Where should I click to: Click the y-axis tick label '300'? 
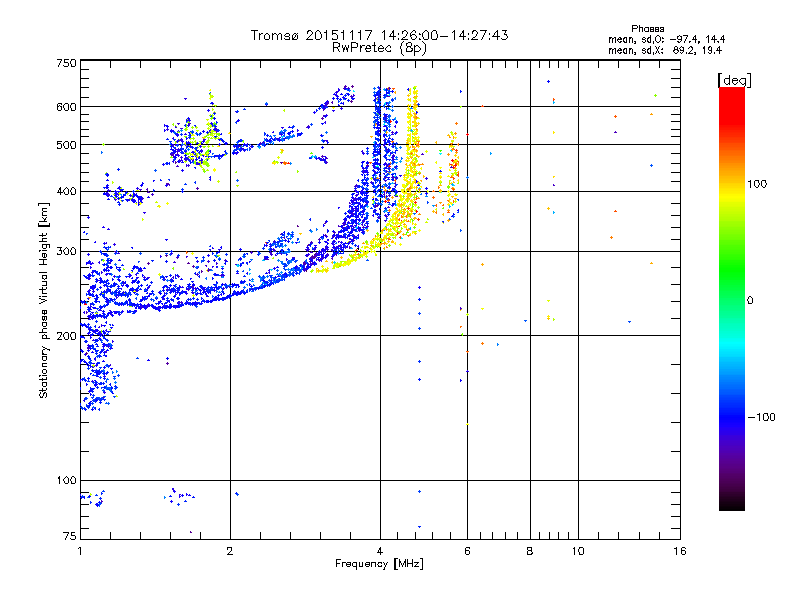coord(66,252)
